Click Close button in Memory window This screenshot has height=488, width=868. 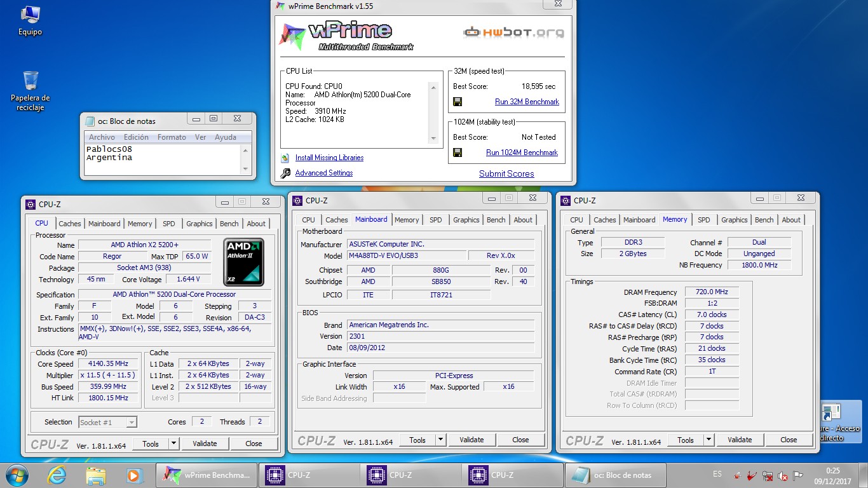tap(789, 440)
